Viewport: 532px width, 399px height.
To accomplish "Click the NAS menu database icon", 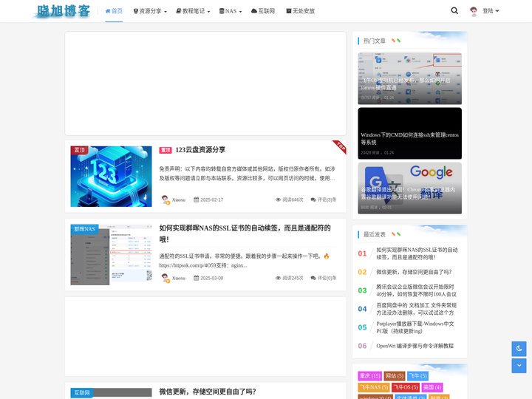I will (x=222, y=11).
